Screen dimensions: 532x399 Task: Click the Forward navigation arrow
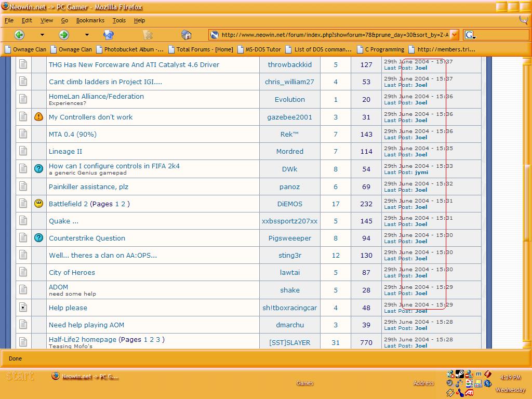coord(64,35)
